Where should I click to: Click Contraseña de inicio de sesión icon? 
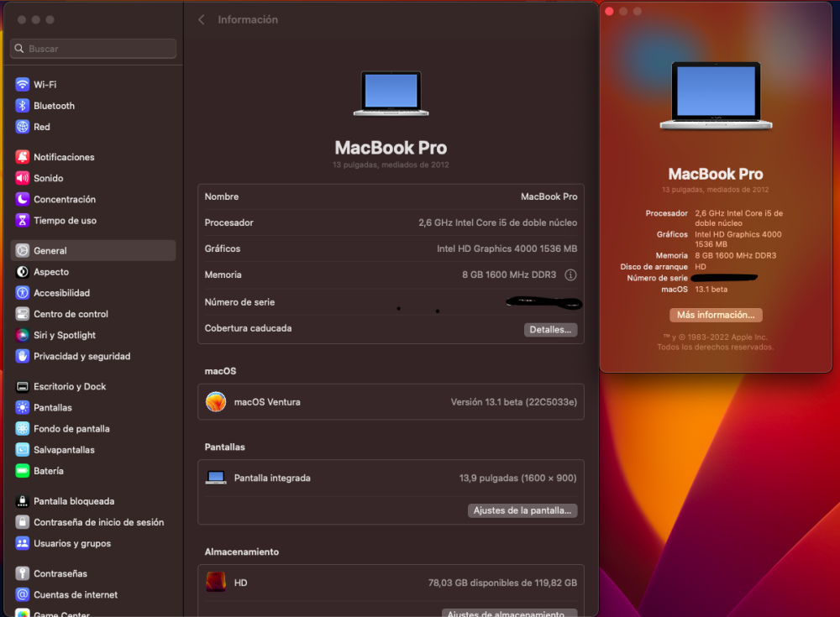(x=22, y=522)
